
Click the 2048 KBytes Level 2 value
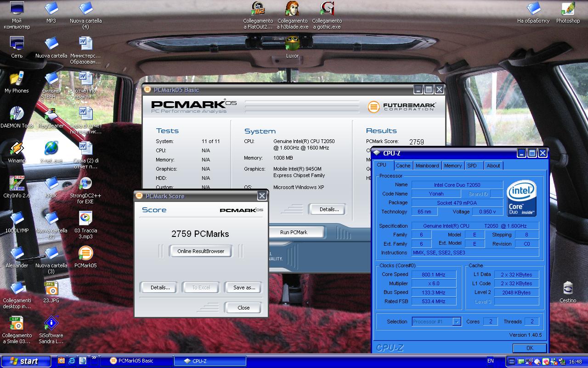516,293
